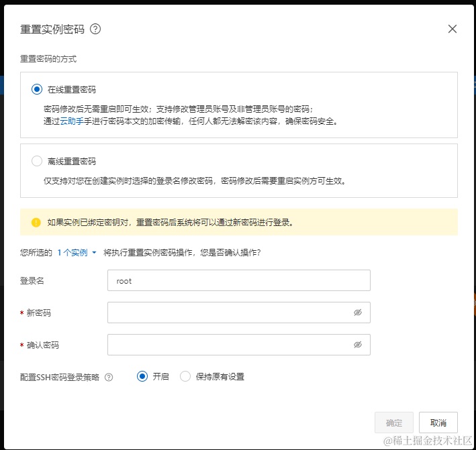This screenshot has width=476, height=450.
Task: Toggle visibility of 确认密码 field
Action: [x=358, y=345]
